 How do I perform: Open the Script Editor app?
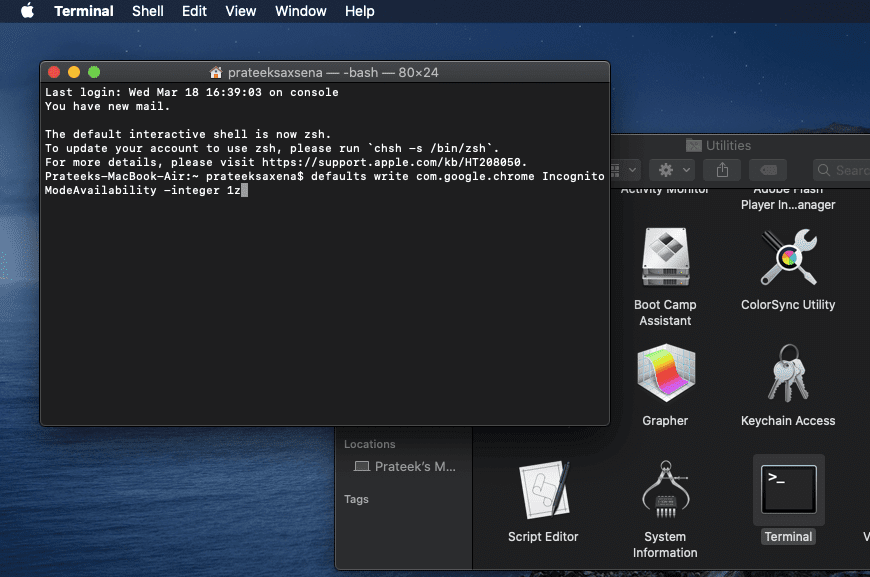click(543, 493)
